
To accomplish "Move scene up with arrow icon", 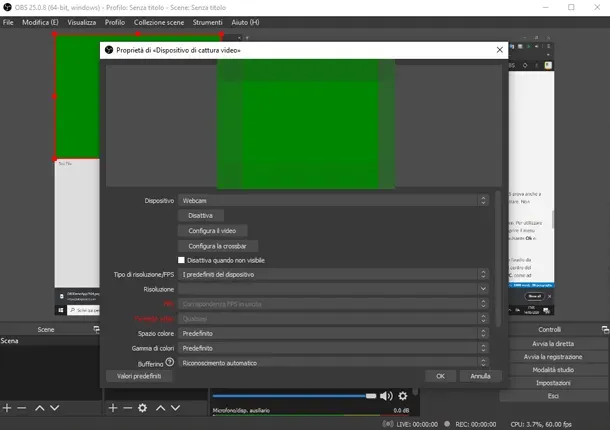I will click(x=40, y=408).
